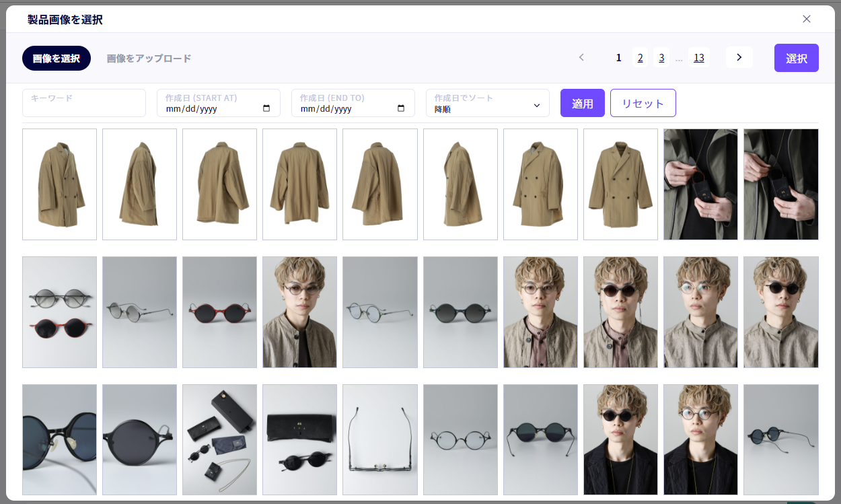Viewport: 841px width, 504px height.
Task: Click the purple 選択 button
Action: point(797,58)
